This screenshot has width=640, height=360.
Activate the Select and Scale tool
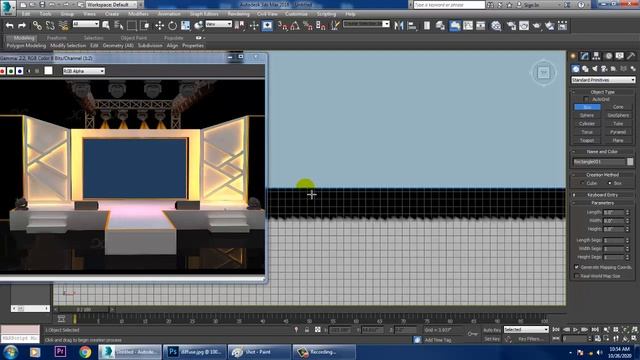tap(185, 26)
